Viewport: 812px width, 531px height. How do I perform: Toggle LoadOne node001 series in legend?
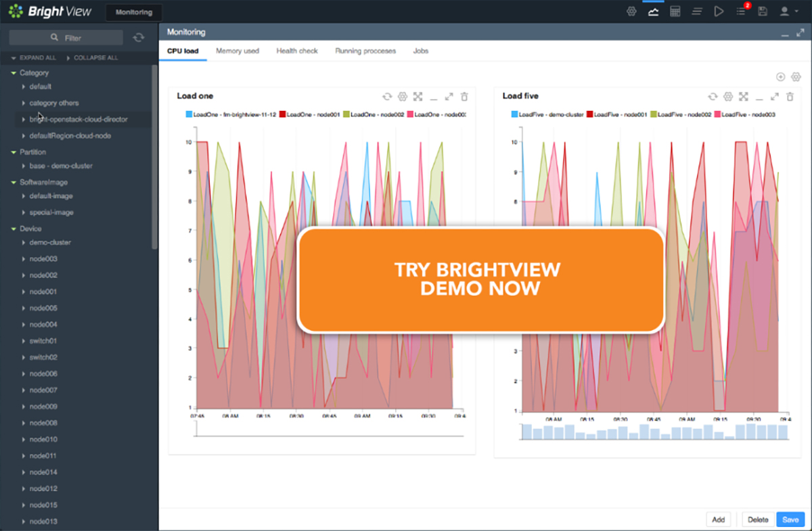tap(309, 114)
